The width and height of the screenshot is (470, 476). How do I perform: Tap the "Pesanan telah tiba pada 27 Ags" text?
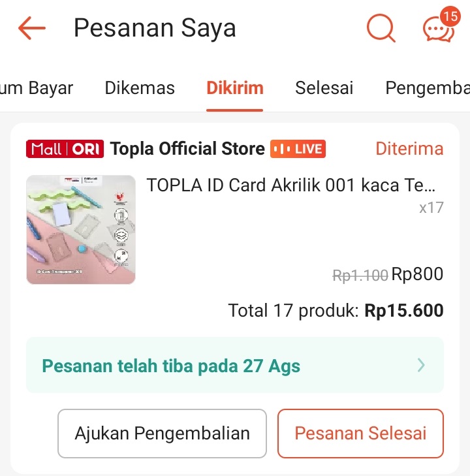171,366
